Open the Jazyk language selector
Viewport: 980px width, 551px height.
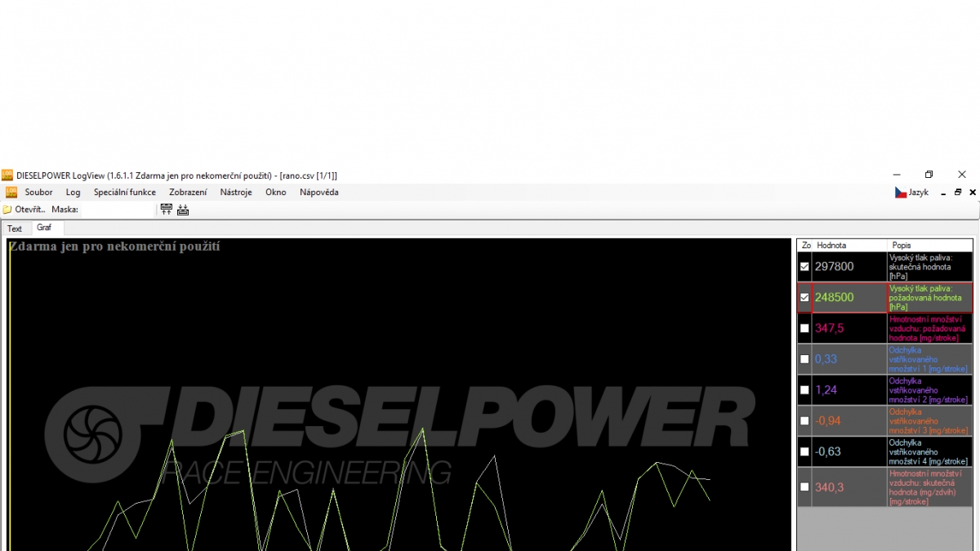(911, 193)
